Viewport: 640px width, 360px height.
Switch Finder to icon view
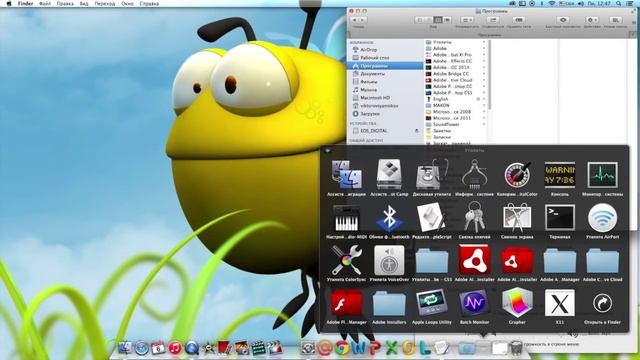420,20
